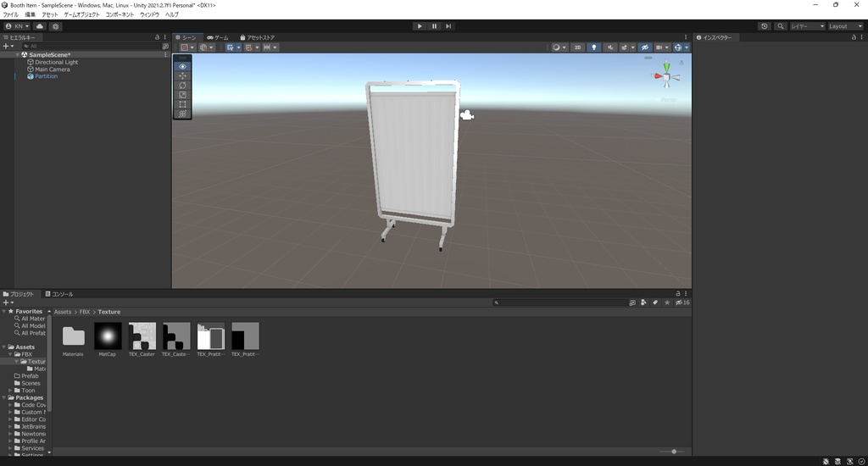Open handle rotation global/local dropdown
The height and width of the screenshot is (466, 868).
tap(206, 47)
